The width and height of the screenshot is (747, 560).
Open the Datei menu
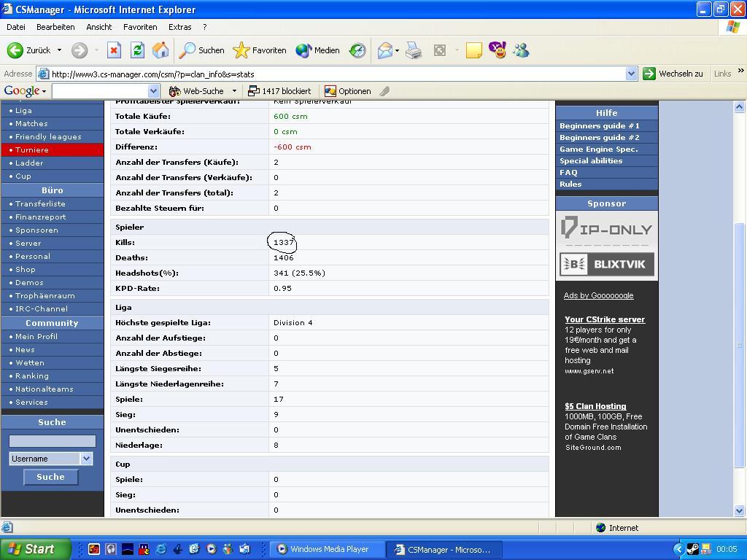point(16,27)
